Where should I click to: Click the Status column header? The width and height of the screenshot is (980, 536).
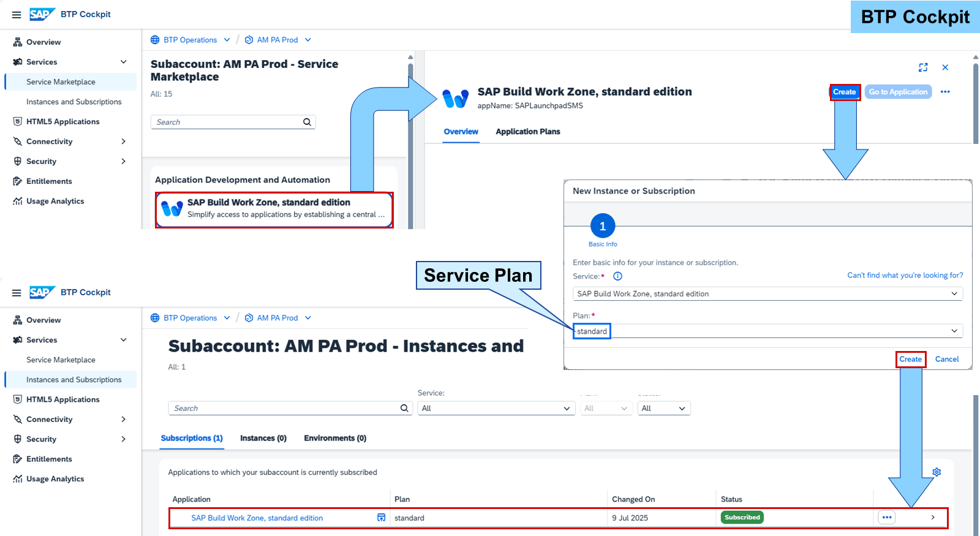731,500
